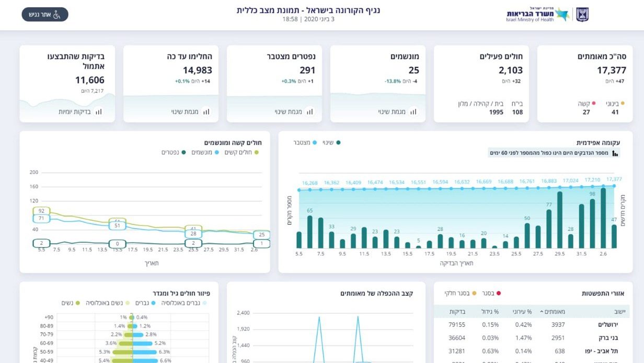Screen dimensions: 644x363
Task: Click 'מגמת שינוי' label on cumulative deaths card
Action: pos(289,112)
